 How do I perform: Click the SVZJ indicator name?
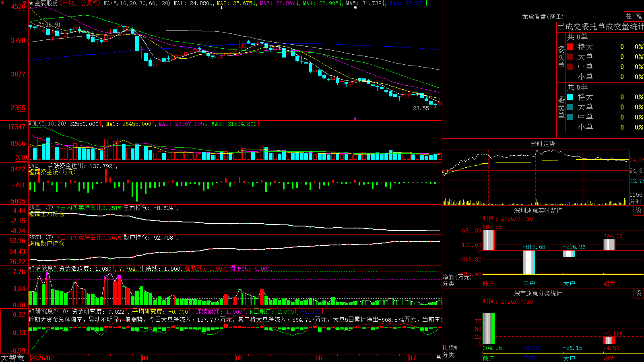click(x=35, y=166)
